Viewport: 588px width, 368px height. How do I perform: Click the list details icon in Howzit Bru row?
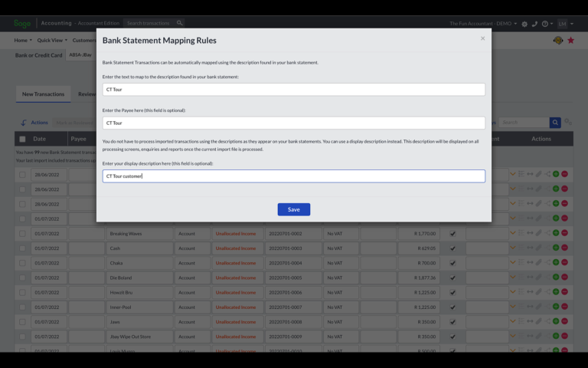click(x=521, y=292)
